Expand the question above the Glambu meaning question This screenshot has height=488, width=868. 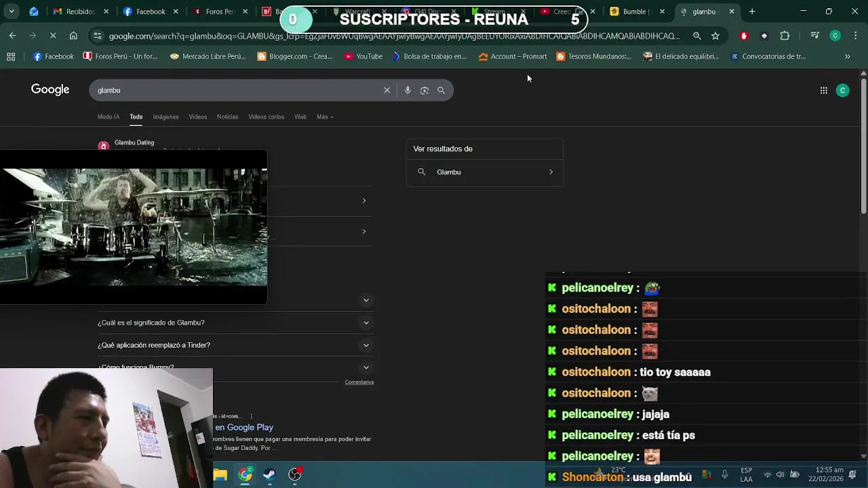pyautogui.click(x=366, y=300)
